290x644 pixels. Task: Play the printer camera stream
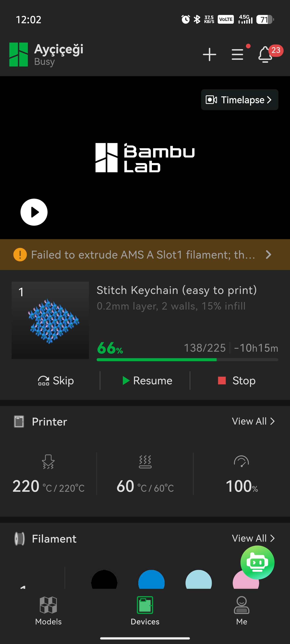(34, 212)
